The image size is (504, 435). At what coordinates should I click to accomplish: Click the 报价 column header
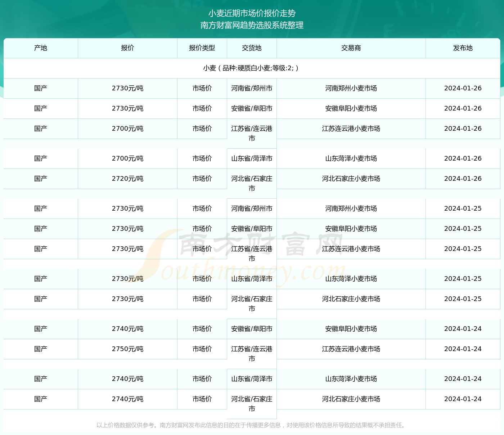pyautogui.click(x=127, y=48)
